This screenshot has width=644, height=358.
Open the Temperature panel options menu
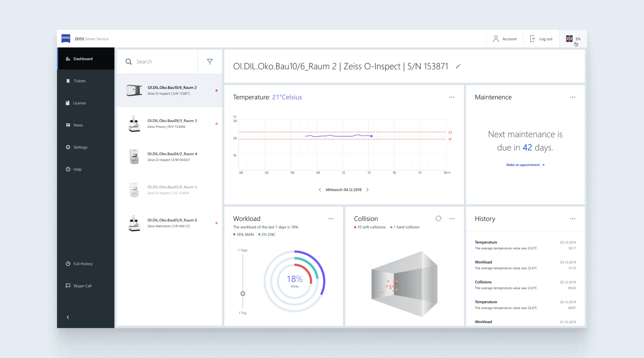click(x=451, y=97)
